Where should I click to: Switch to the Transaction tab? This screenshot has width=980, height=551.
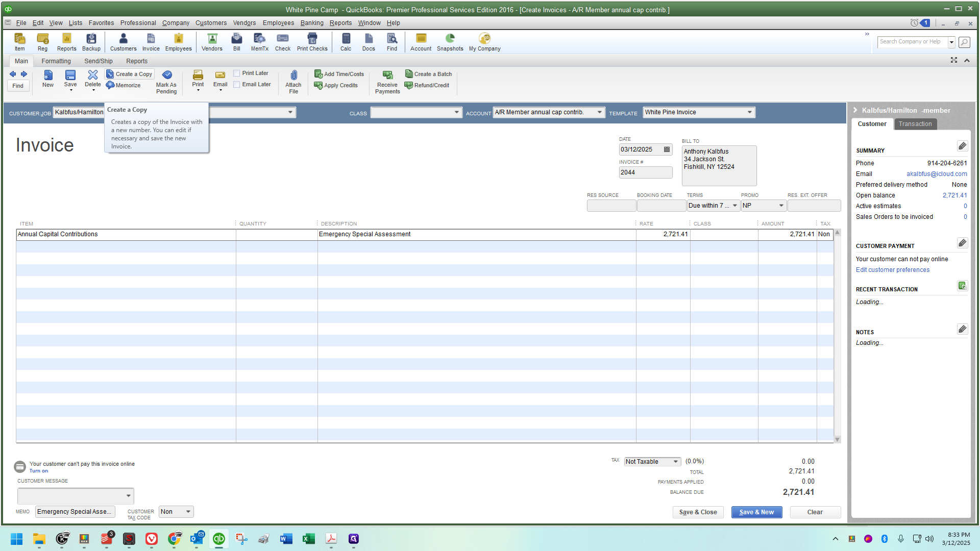click(x=915, y=124)
